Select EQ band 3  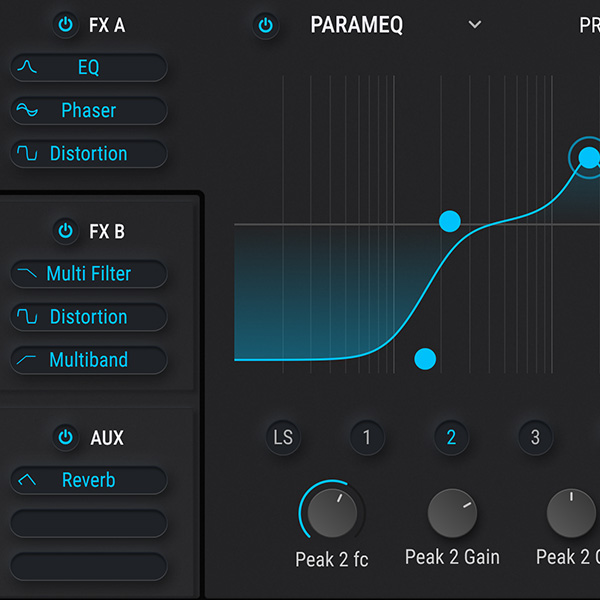[535, 437]
